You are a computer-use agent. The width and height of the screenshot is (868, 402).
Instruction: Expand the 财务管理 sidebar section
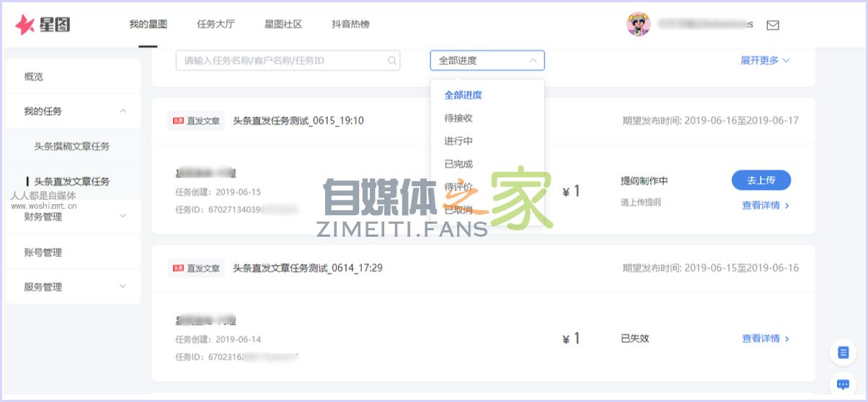tap(123, 216)
